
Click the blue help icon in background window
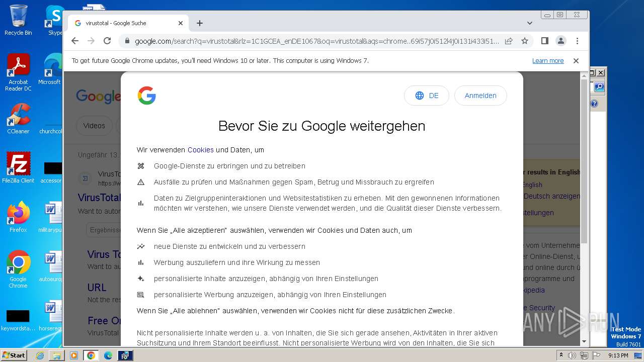coord(594,104)
